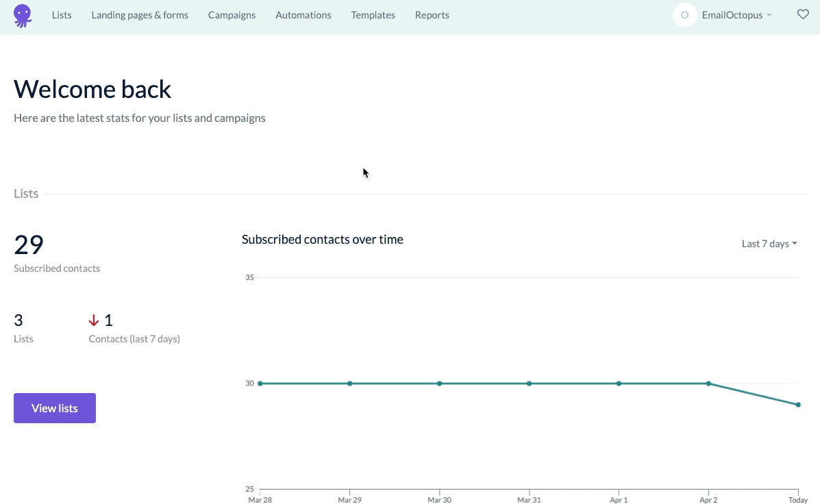
Task: Pick the Mar 31 chart data point
Action: point(530,383)
